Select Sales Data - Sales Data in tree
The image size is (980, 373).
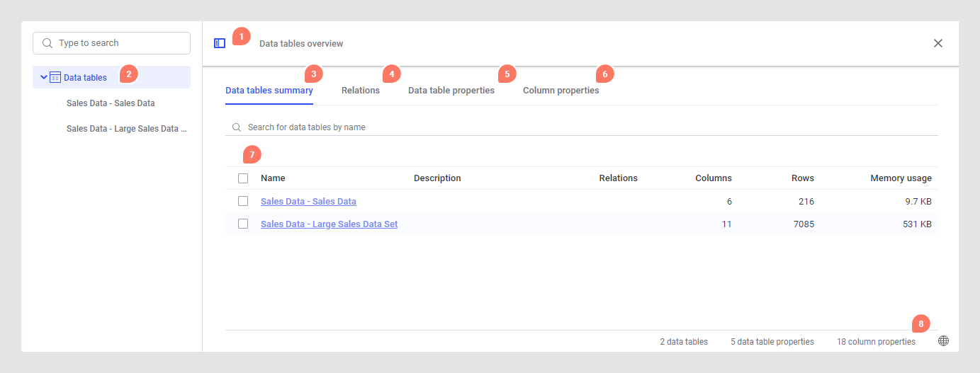[111, 103]
